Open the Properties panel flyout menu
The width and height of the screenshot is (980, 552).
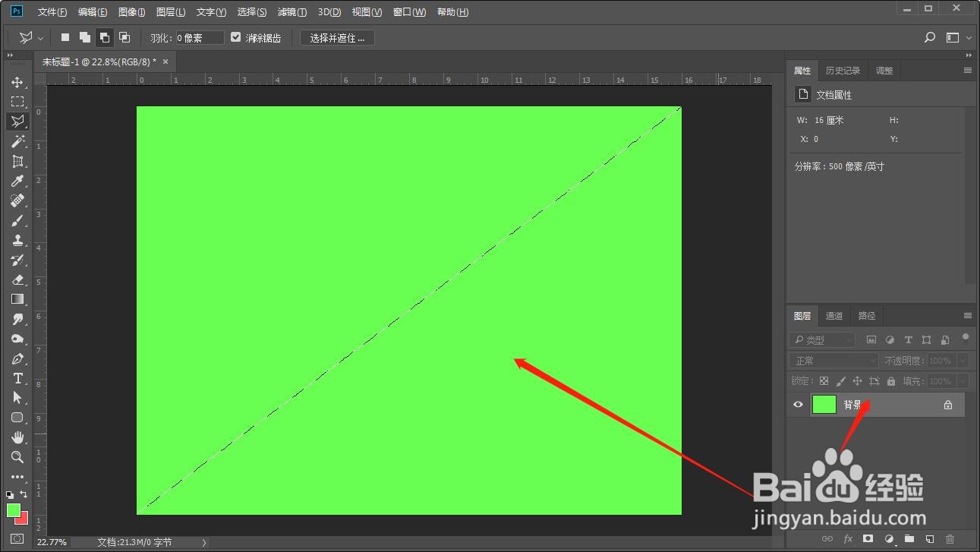tap(967, 71)
